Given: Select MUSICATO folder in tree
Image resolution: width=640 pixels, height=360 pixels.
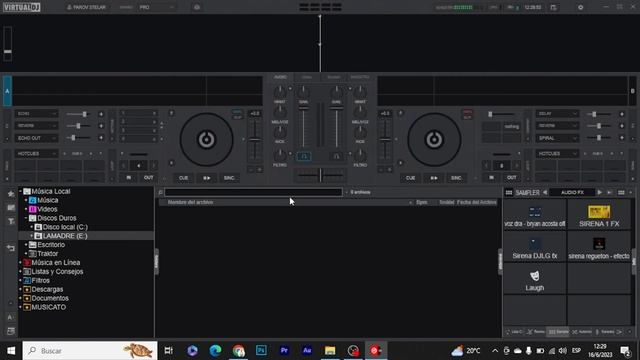Looking at the screenshot, I should pos(48,307).
